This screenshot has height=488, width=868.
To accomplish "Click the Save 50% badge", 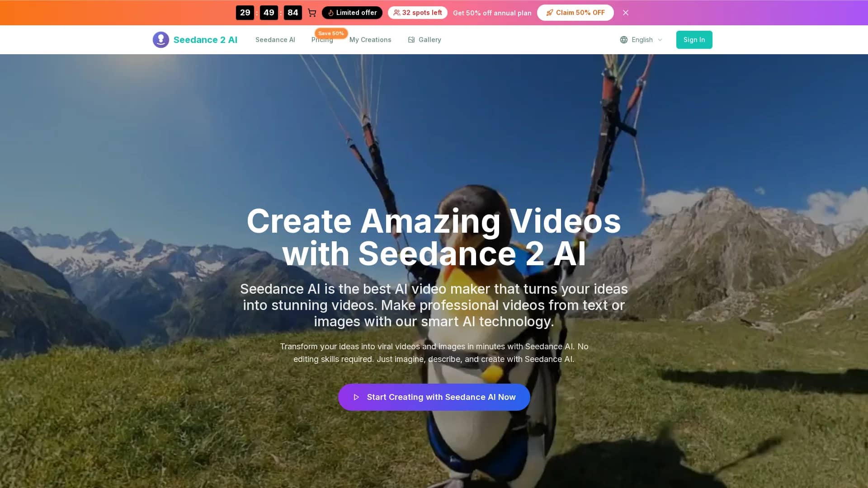I will 331,33.
